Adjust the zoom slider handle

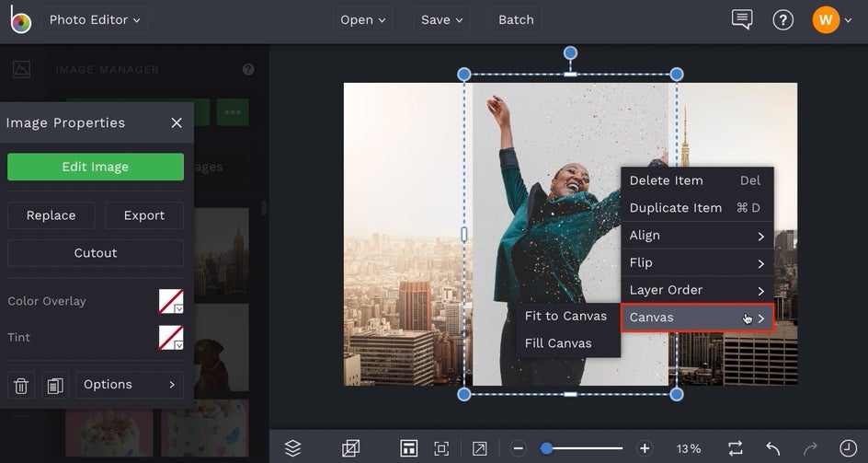pos(546,448)
